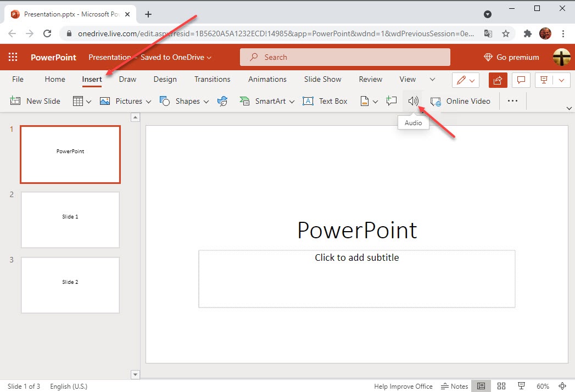Click the Text Box icon
The image size is (575, 392).
point(308,101)
